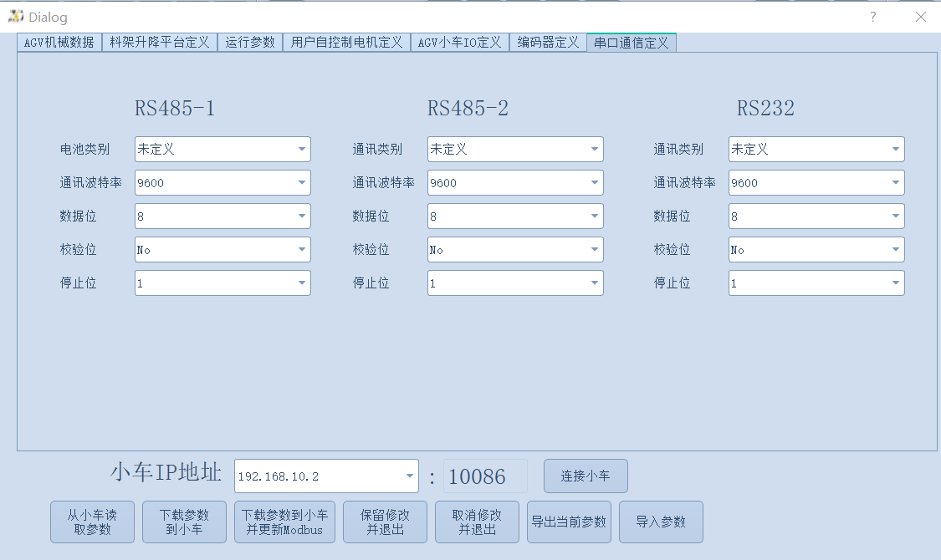The image size is (941, 560).
Task: Expand RS232 校验位 dropdown
Action: pyautogui.click(x=816, y=250)
